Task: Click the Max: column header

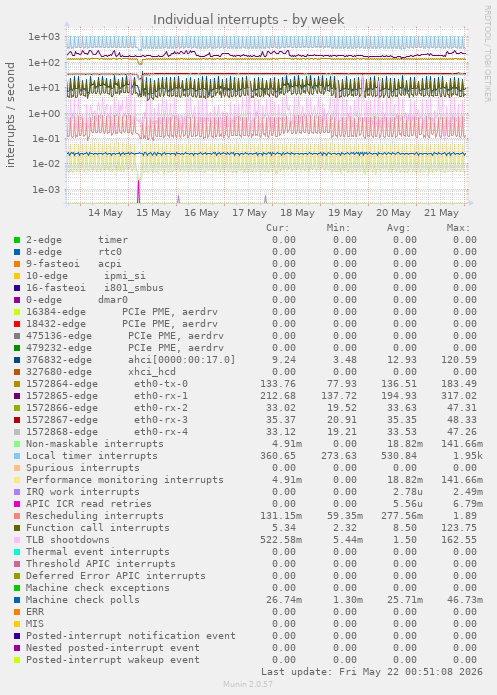Action: (458, 228)
